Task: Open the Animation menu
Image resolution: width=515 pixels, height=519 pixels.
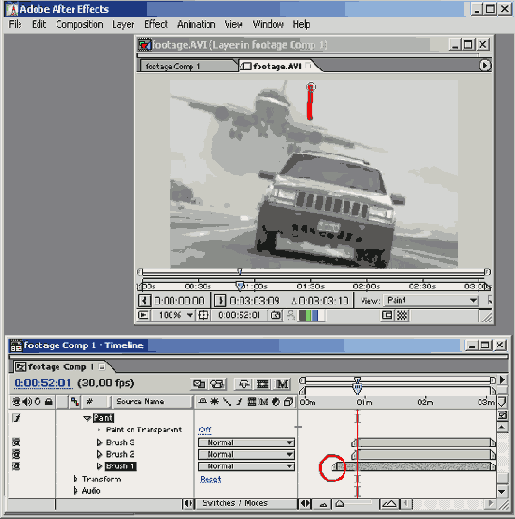Action: pyautogui.click(x=196, y=24)
